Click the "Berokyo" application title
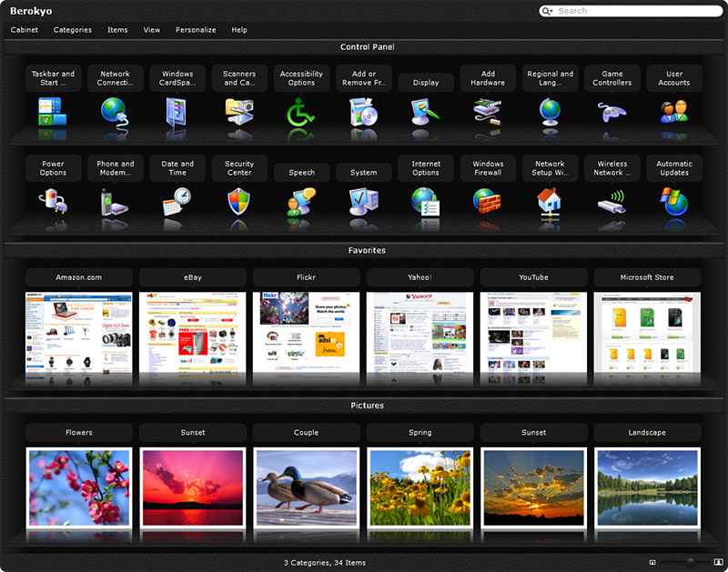Viewport: 728px width, 572px height. point(31,11)
